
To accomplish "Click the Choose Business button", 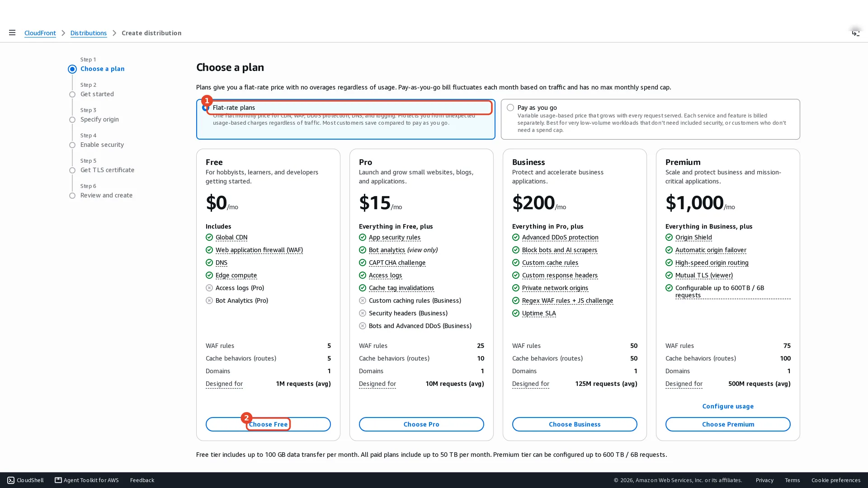I will (575, 424).
